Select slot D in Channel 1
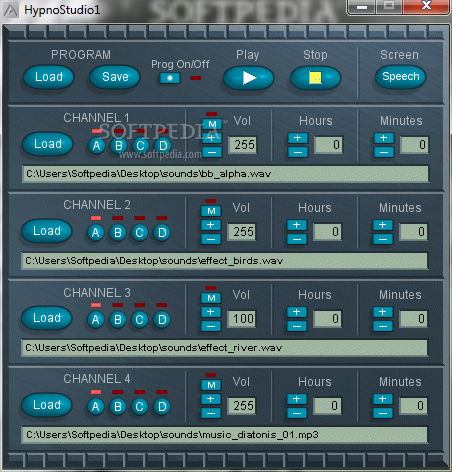Screen dimensions: 452x472 163,146
